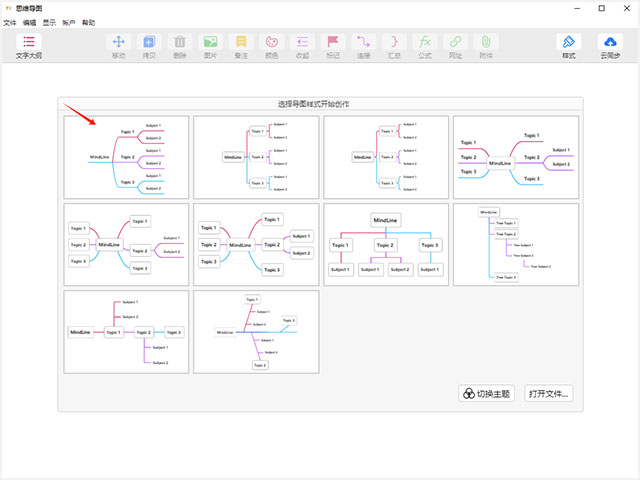Pick the two-sided boxed template with thin curves
This screenshot has width=640, height=480.
point(126,244)
